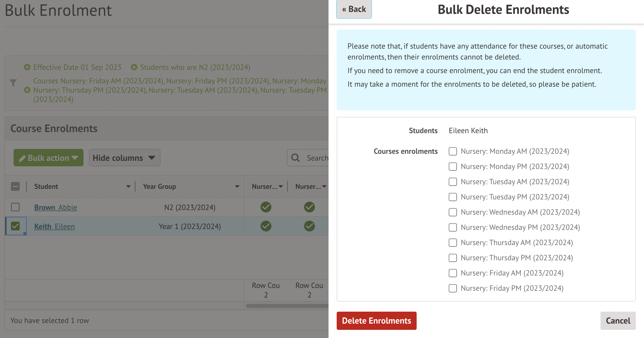Viewport: 644px width, 338px height.
Task: Tick Nursery: Wednesday PM course checkbox
Action: 453,227
